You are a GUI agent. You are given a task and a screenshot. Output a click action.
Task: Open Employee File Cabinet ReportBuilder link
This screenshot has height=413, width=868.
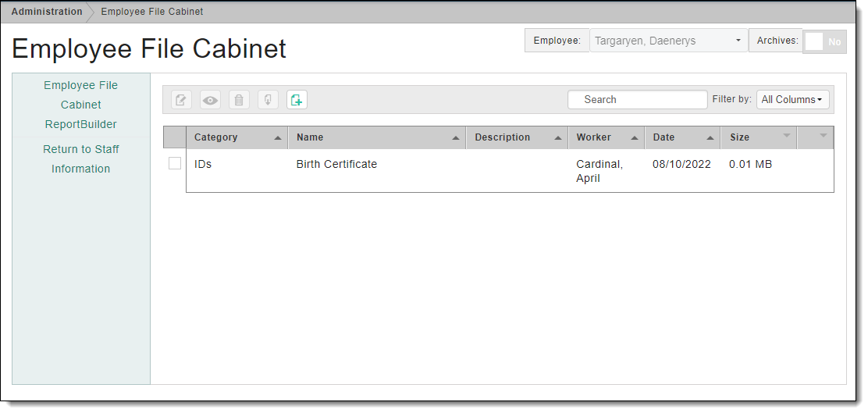click(81, 105)
